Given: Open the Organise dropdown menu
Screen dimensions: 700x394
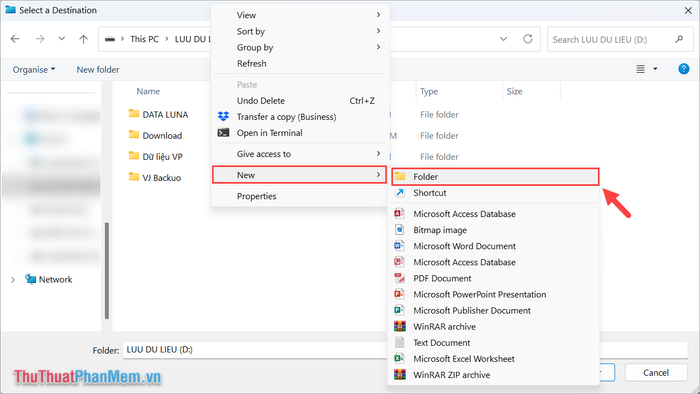Looking at the screenshot, I should (34, 70).
